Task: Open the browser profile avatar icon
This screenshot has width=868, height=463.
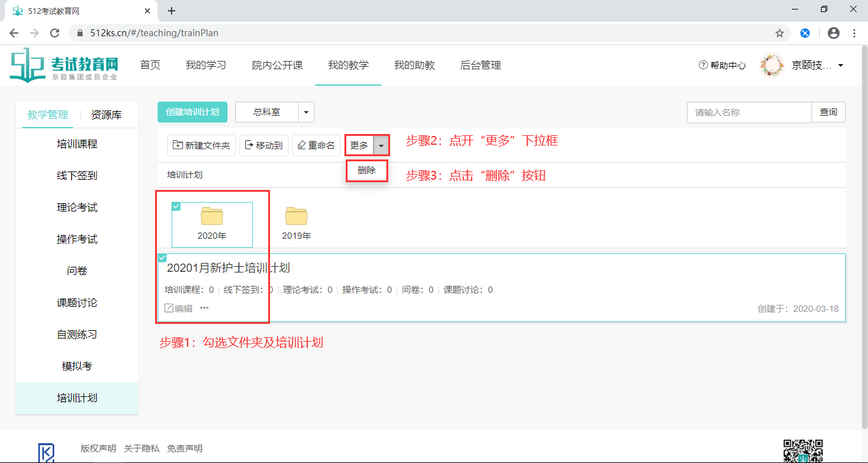Action: (x=834, y=33)
